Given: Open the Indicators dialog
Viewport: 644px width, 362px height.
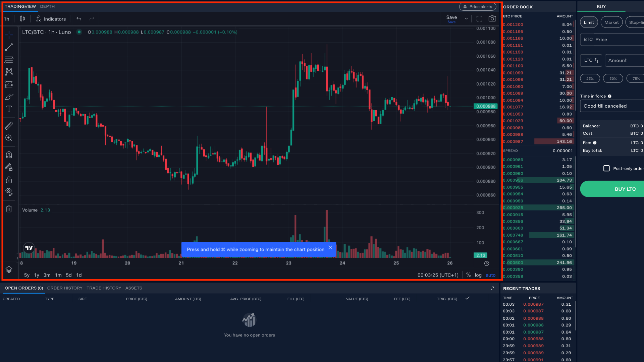Looking at the screenshot, I should click(x=51, y=19).
